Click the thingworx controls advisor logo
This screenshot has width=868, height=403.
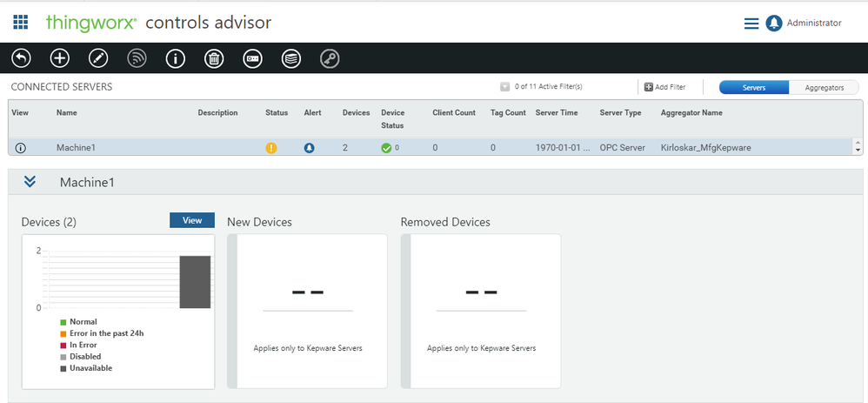coord(159,23)
